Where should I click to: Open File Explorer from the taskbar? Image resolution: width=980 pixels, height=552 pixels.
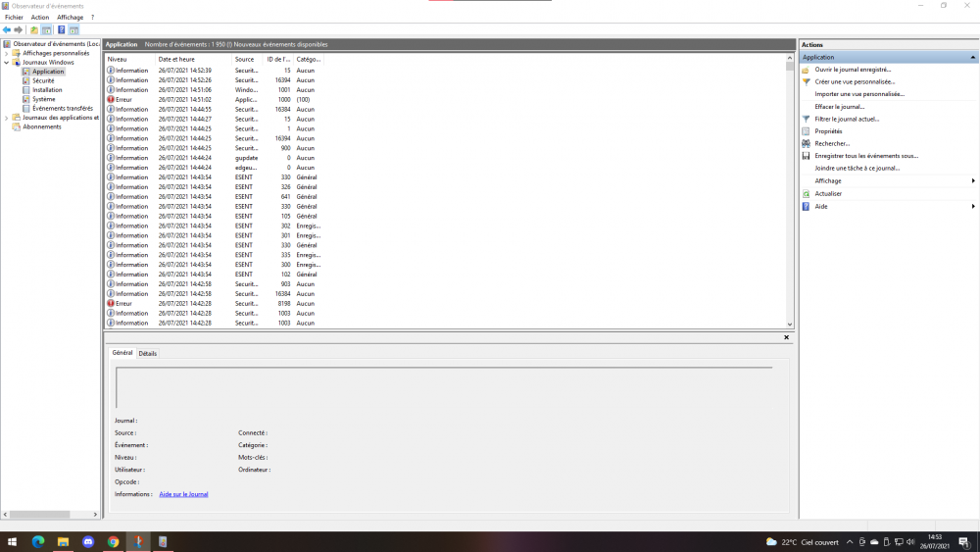(x=63, y=542)
